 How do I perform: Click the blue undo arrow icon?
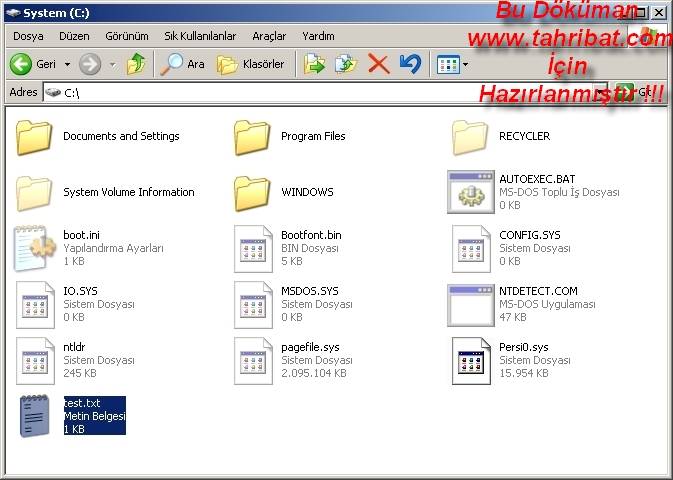410,64
